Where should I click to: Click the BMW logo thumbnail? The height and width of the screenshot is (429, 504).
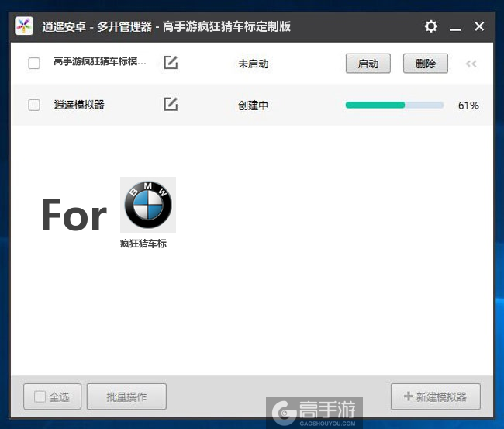(x=148, y=205)
